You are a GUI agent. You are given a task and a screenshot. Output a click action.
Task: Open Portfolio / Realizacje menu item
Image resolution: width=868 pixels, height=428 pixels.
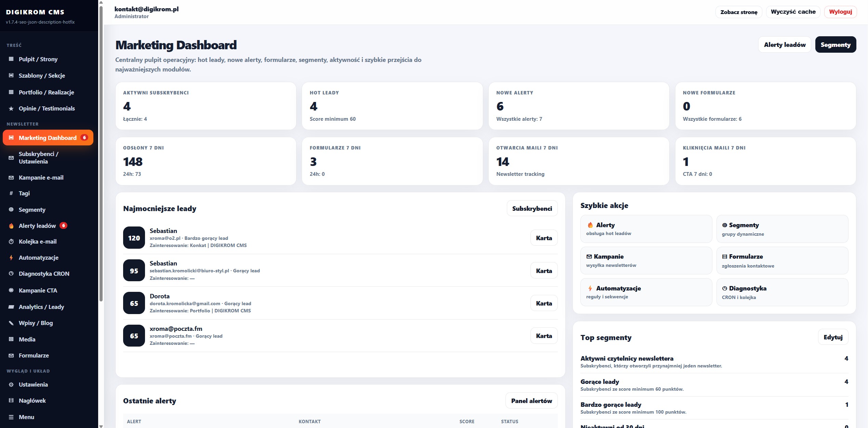[x=48, y=92]
